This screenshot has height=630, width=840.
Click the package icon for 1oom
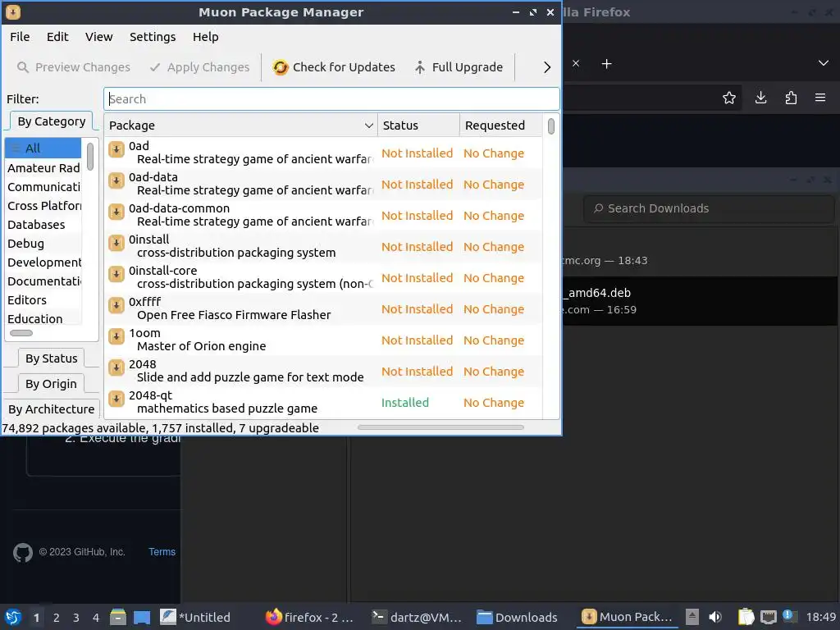(x=116, y=336)
